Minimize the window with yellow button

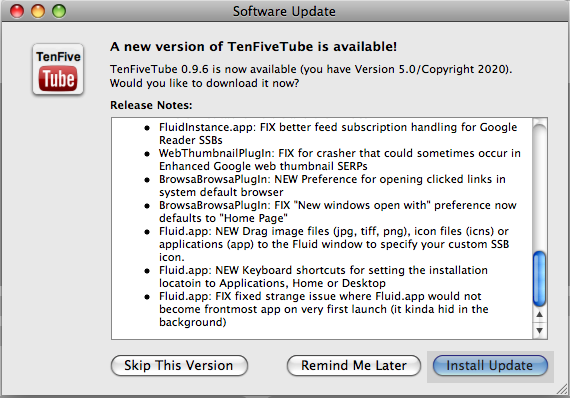click(x=38, y=11)
